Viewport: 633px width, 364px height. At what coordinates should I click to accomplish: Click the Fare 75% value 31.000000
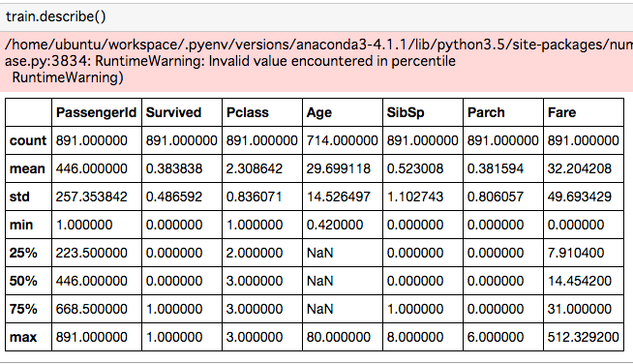click(x=580, y=309)
